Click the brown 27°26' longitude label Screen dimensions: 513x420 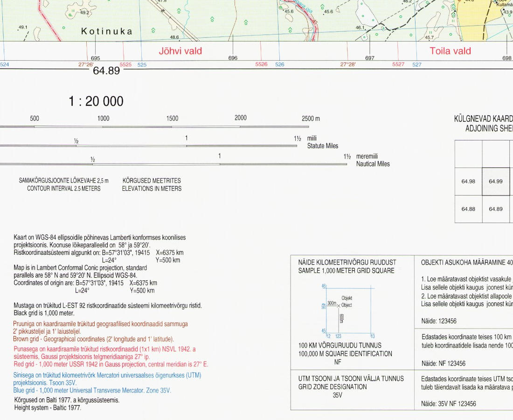[86, 64]
